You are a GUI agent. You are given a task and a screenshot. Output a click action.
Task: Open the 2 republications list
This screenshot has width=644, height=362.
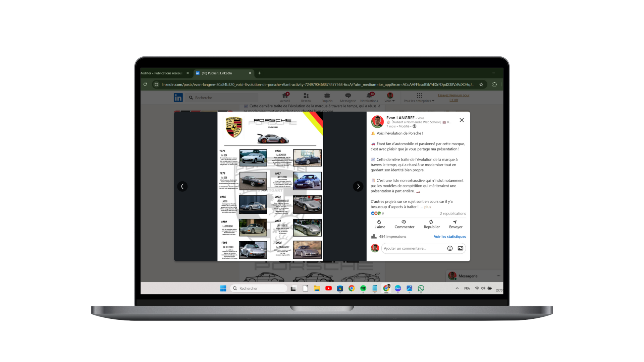tap(453, 214)
